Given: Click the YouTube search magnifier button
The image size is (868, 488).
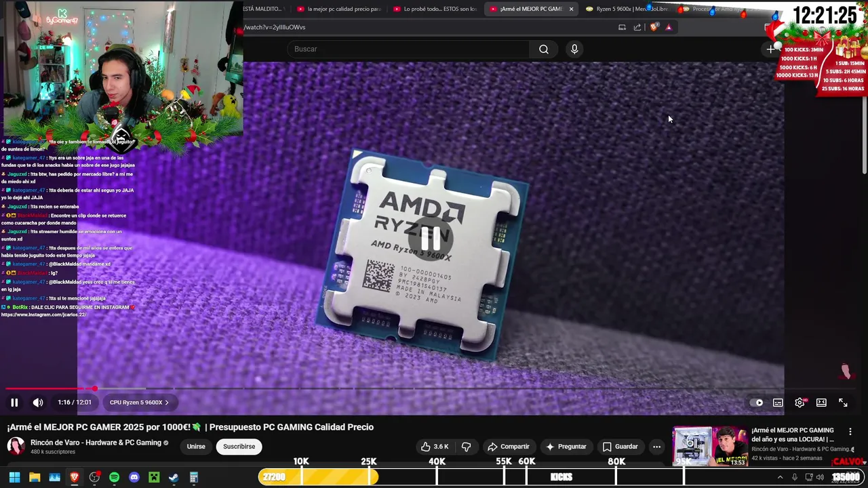Looking at the screenshot, I should pyautogui.click(x=544, y=49).
